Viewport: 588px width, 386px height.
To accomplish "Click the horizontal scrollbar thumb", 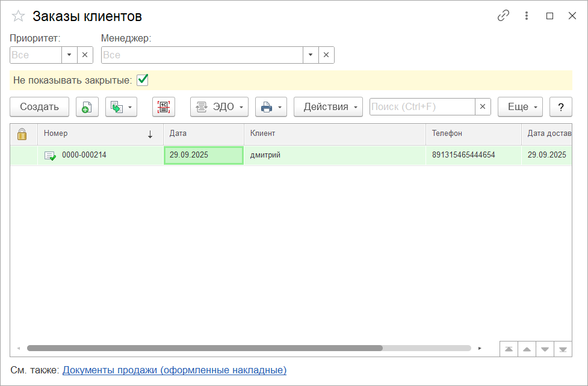I will (x=205, y=348).
